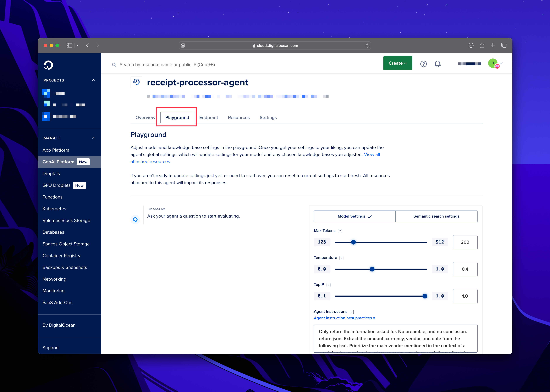550x392 pixels.
Task: Click the DigitalOcean logo in the sidebar
Action: [48, 65]
